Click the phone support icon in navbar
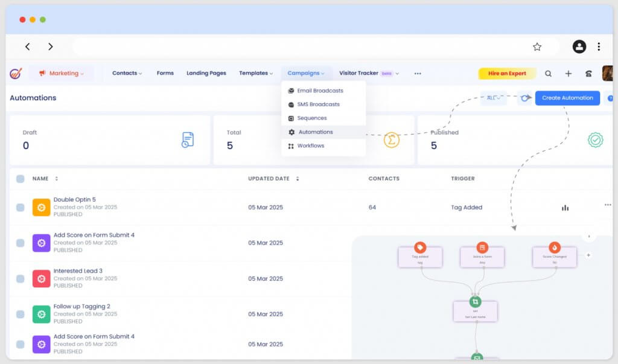This screenshot has height=364, width=618. pyautogui.click(x=588, y=73)
